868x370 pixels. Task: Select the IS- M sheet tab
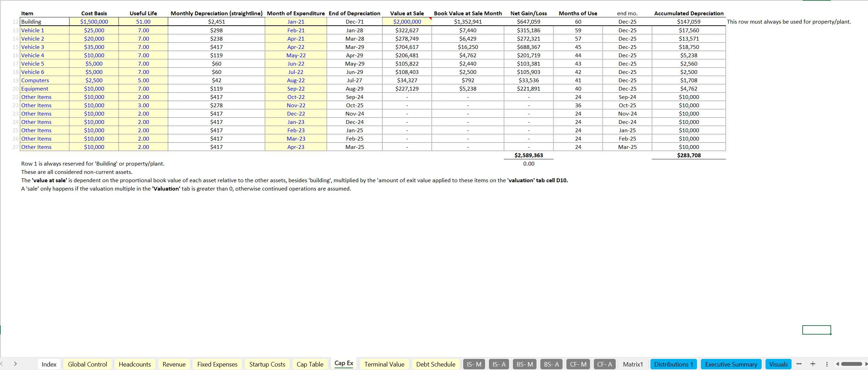point(474,364)
